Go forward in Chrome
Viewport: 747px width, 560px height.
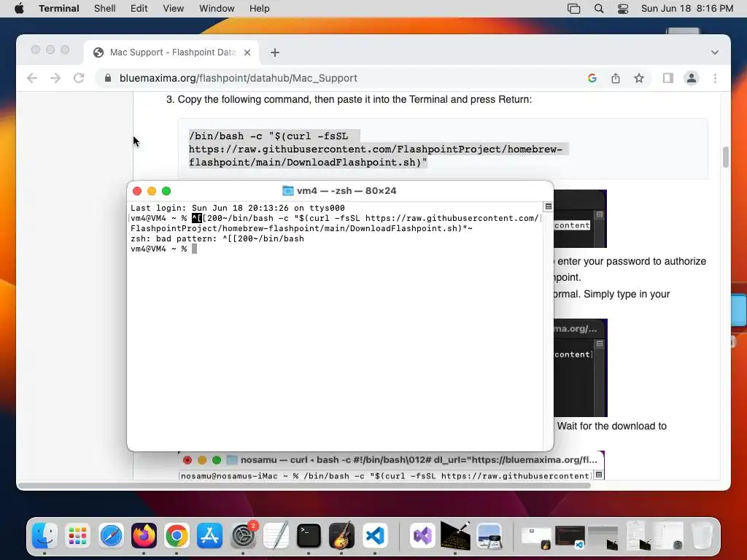[55, 78]
